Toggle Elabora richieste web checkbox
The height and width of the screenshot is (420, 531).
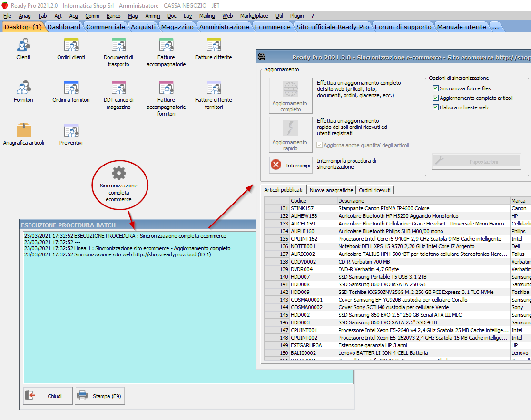pos(435,107)
